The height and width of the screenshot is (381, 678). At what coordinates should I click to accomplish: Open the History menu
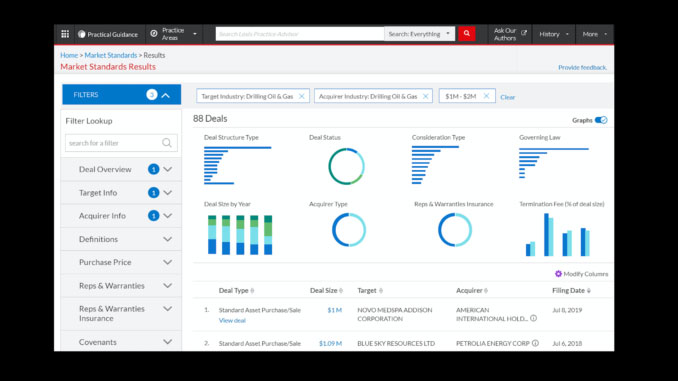(x=553, y=34)
